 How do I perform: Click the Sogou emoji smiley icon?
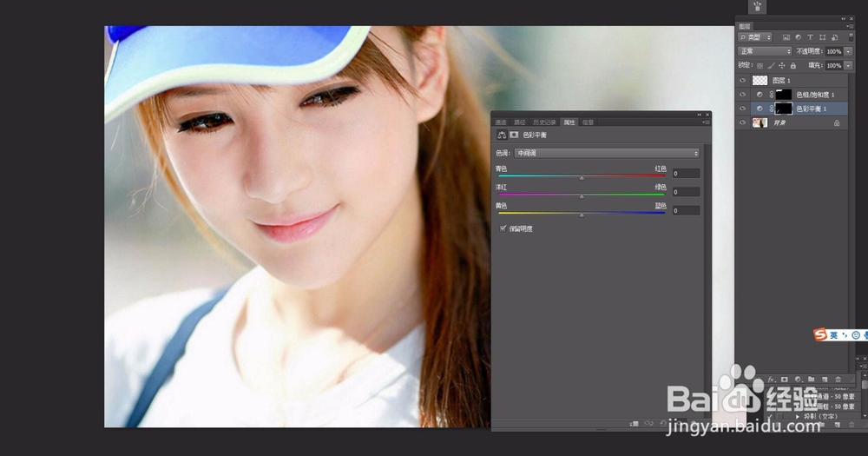pos(856,335)
